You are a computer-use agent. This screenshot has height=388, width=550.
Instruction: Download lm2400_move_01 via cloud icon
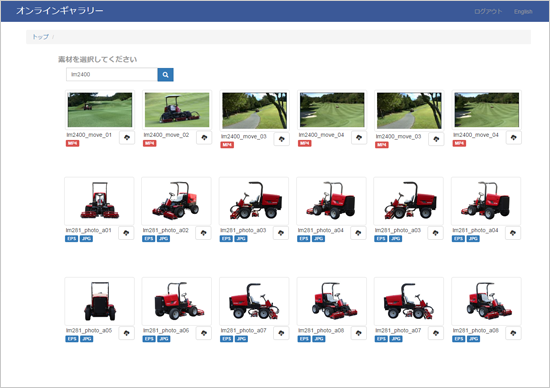pos(127,138)
